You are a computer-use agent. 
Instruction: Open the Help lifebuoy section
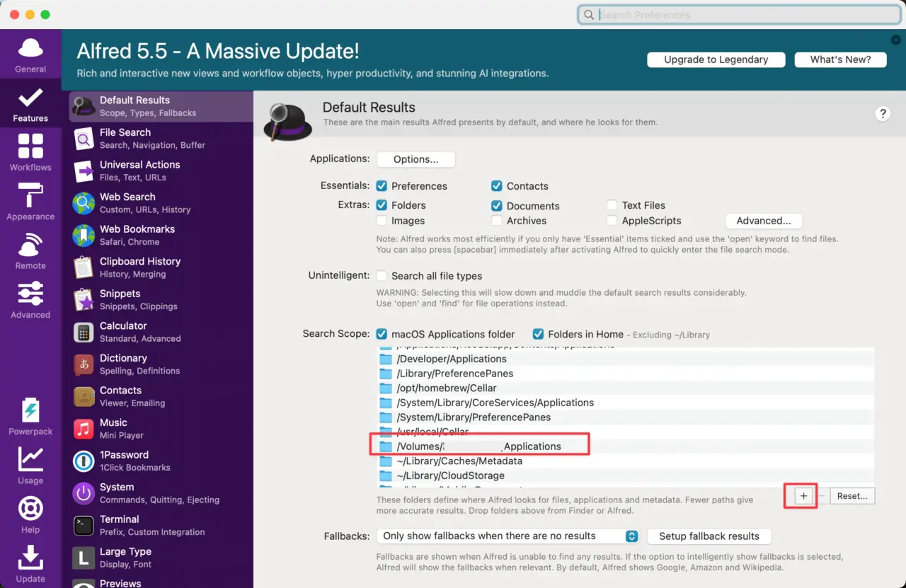click(x=30, y=514)
